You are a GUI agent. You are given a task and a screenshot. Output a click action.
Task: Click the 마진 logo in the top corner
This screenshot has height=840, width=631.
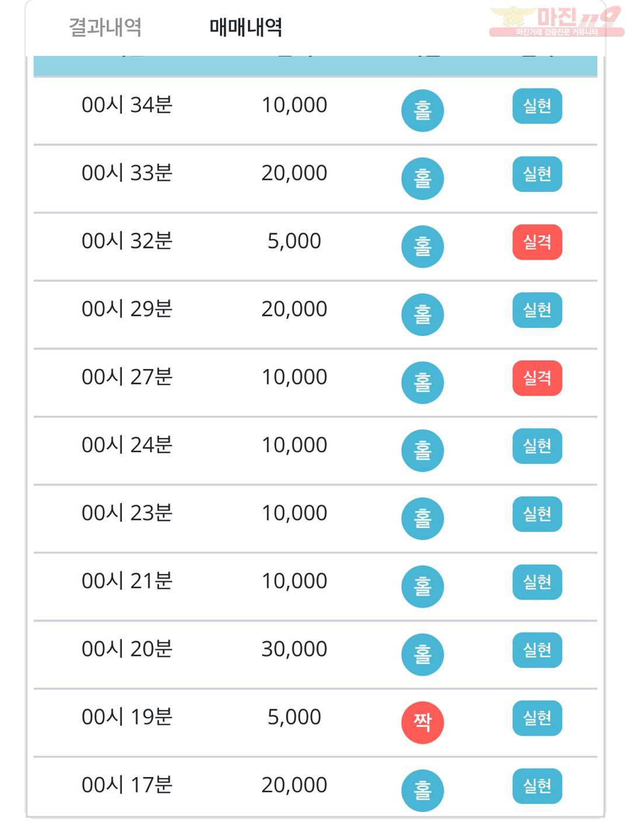pos(556,21)
